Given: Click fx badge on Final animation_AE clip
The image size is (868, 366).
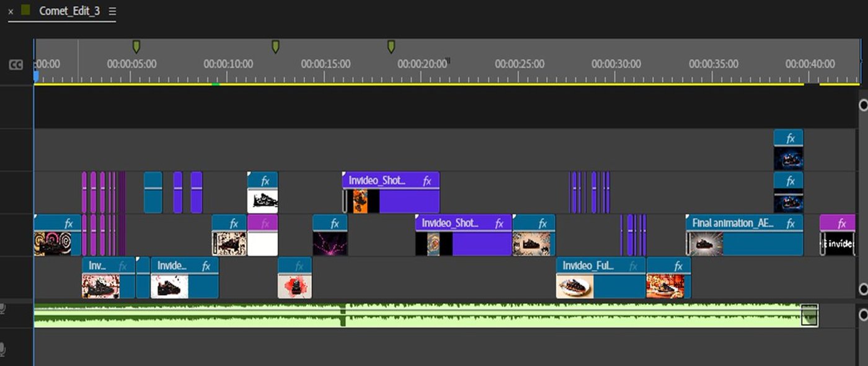Looking at the screenshot, I should [x=790, y=224].
